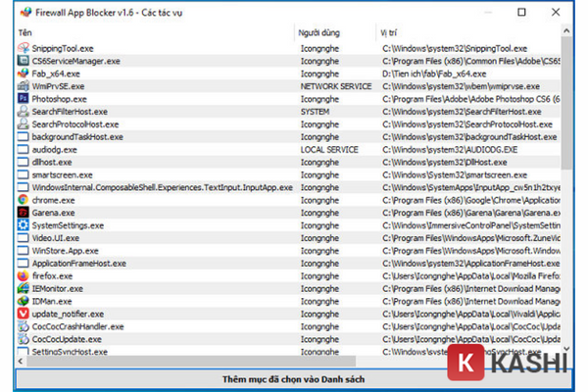Maximize the Firewall App Blocker window

click(x=520, y=13)
